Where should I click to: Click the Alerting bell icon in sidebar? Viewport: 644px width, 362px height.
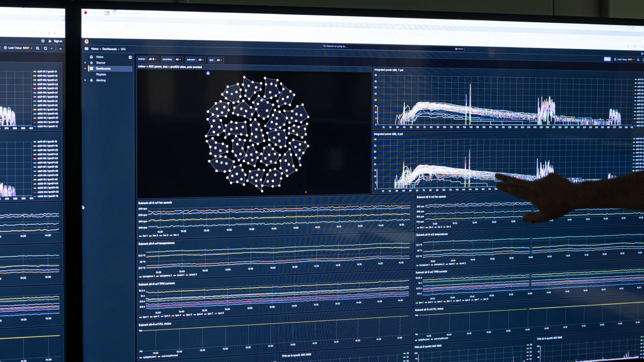point(91,80)
